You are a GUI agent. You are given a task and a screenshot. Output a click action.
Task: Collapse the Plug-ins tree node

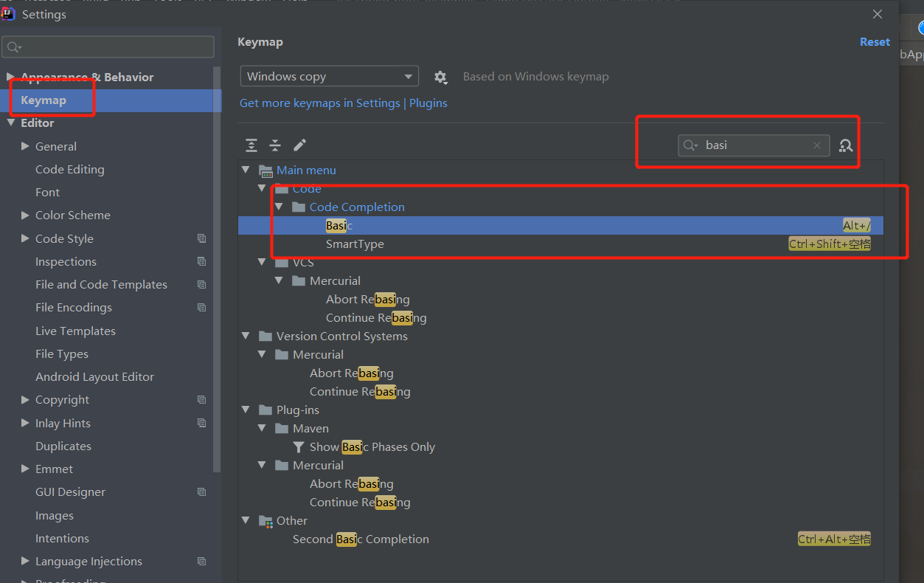click(x=246, y=410)
